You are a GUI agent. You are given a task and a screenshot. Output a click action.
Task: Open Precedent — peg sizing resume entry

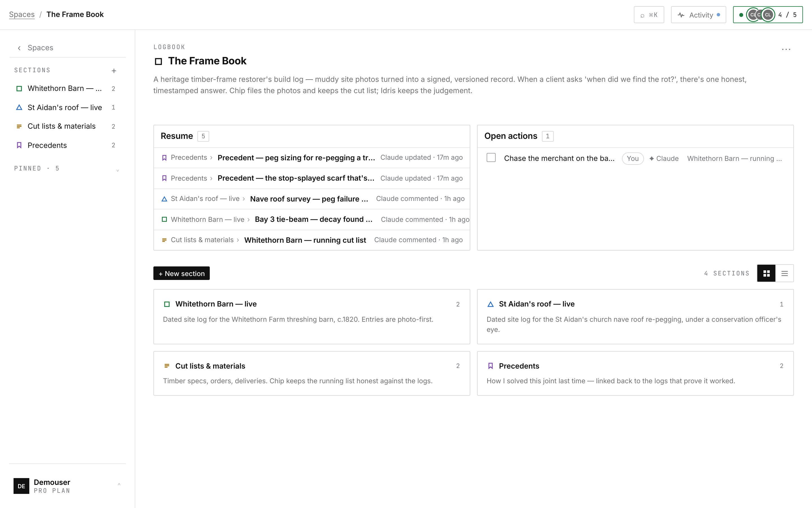tap(312, 157)
